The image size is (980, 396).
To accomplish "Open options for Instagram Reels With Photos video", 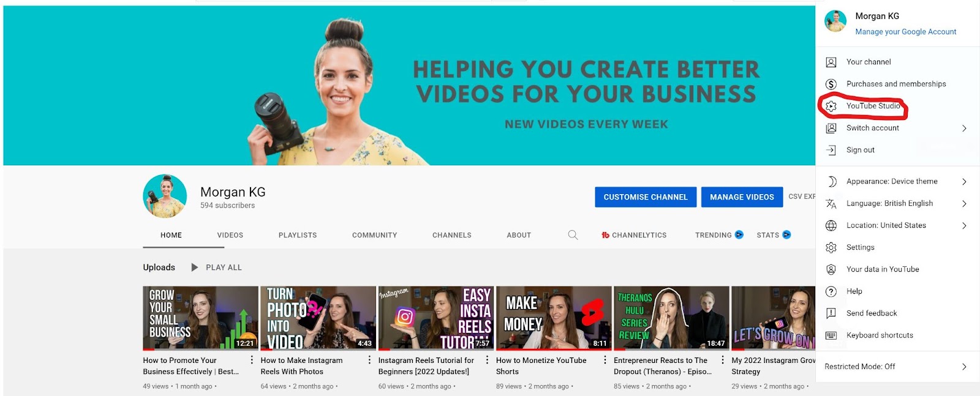I will pyautogui.click(x=369, y=360).
